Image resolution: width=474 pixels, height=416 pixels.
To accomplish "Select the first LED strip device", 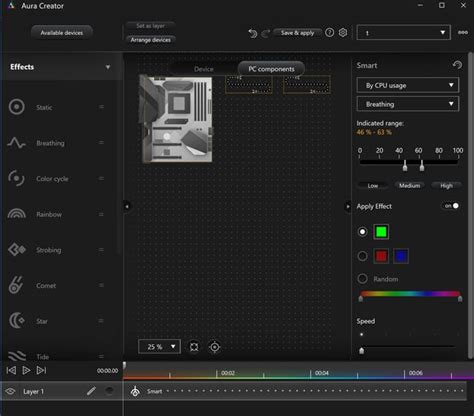I will [249, 85].
